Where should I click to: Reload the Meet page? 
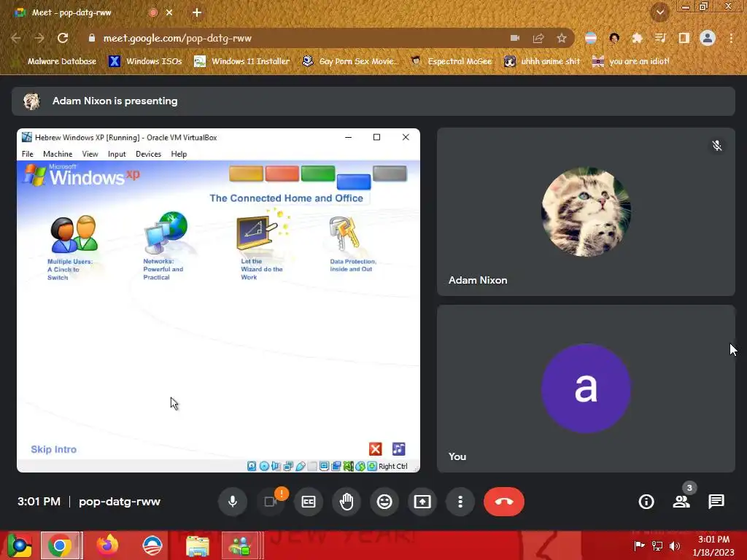(x=63, y=38)
